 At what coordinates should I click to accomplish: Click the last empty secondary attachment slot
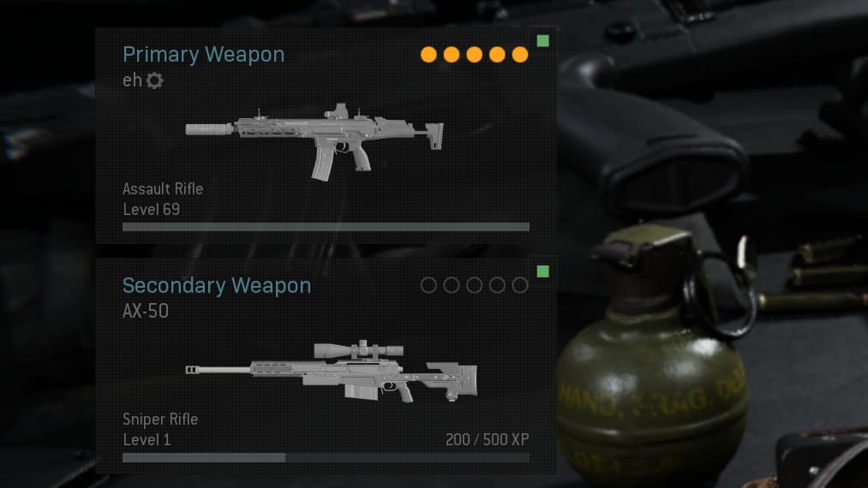pyautogui.click(x=520, y=285)
